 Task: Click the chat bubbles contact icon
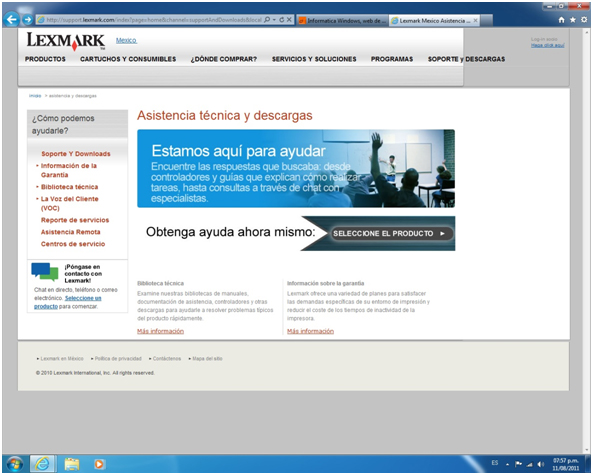(x=45, y=272)
